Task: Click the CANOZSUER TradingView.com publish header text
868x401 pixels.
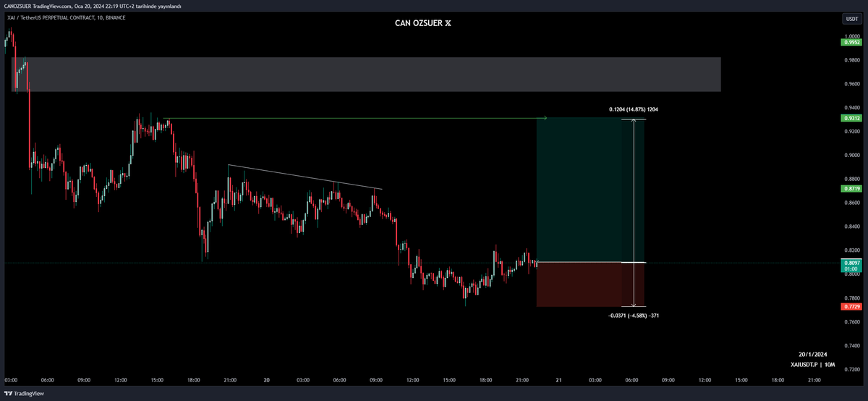Action: [92, 6]
